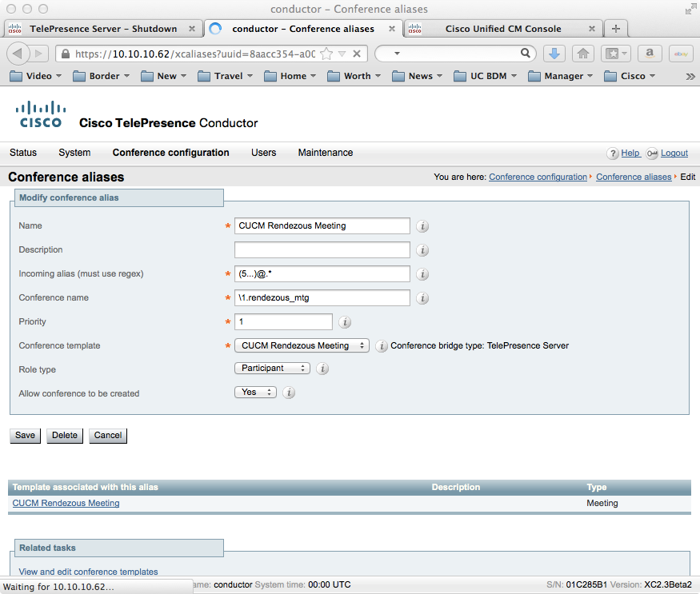Image resolution: width=700 pixels, height=594 pixels.
Task: Click the eBay toolbar icon
Action: (681, 54)
